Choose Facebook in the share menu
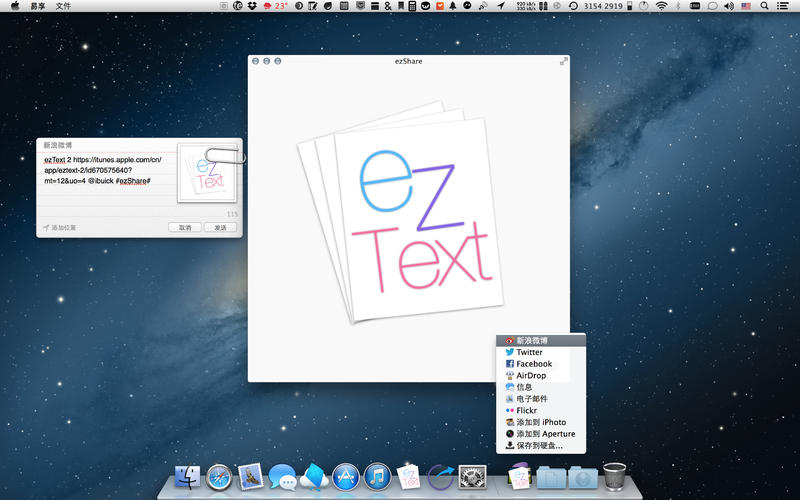 coord(541,364)
